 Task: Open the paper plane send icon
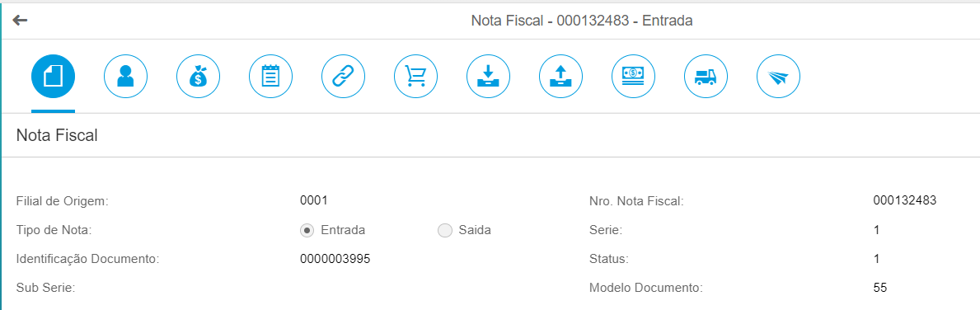[778, 76]
